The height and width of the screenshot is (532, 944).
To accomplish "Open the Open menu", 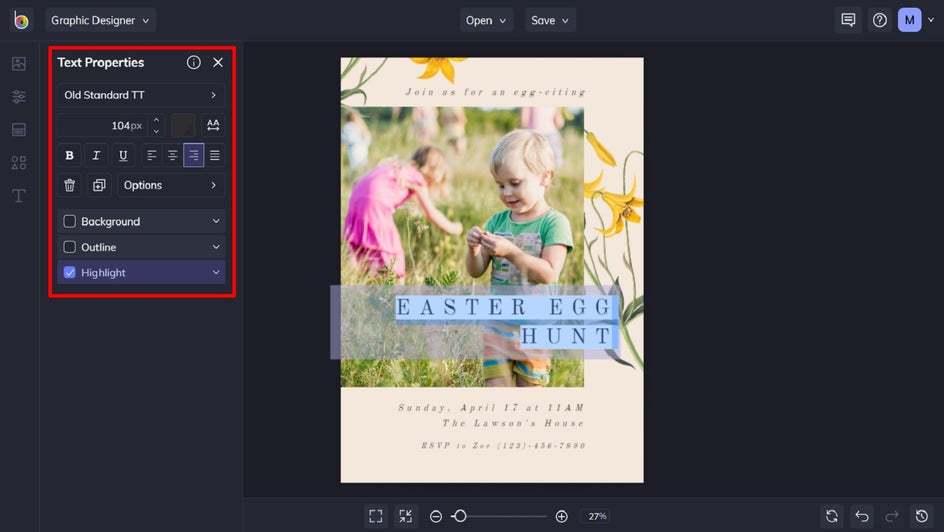I will coord(486,20).
